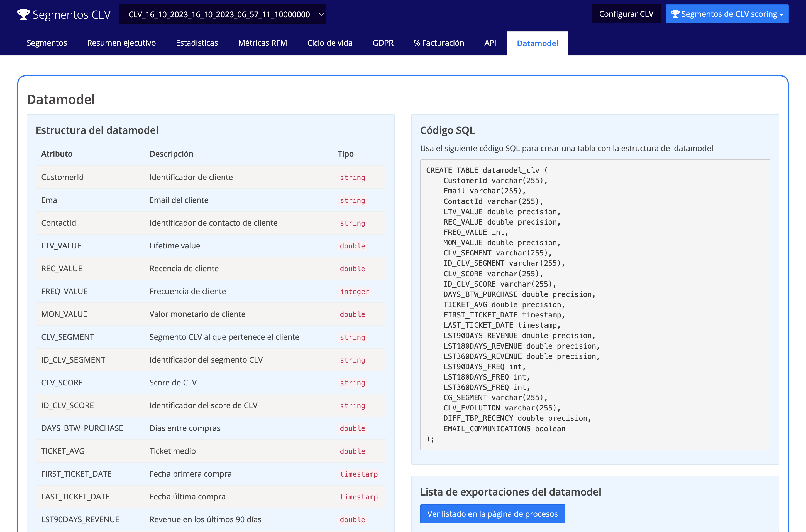The width and height of the screenshot is (806, 532).
Task: Open the % Facturación tab
Action: coord(439,43)
